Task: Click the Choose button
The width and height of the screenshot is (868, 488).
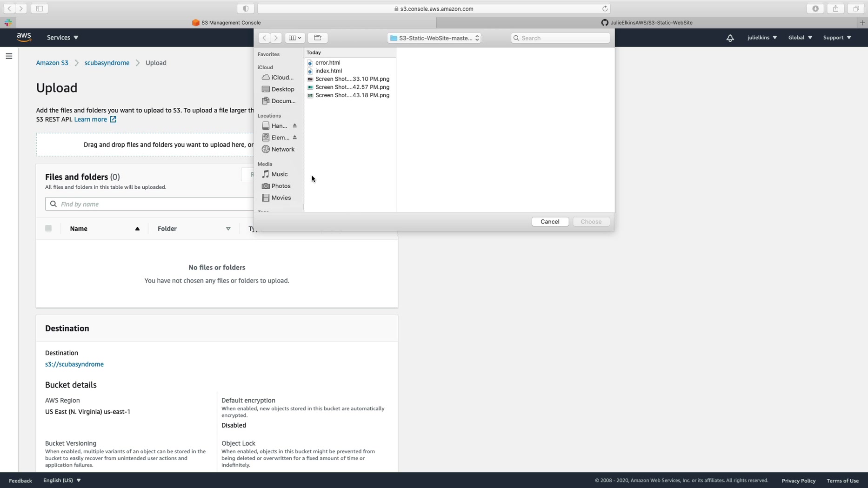Action: point(591,222)
